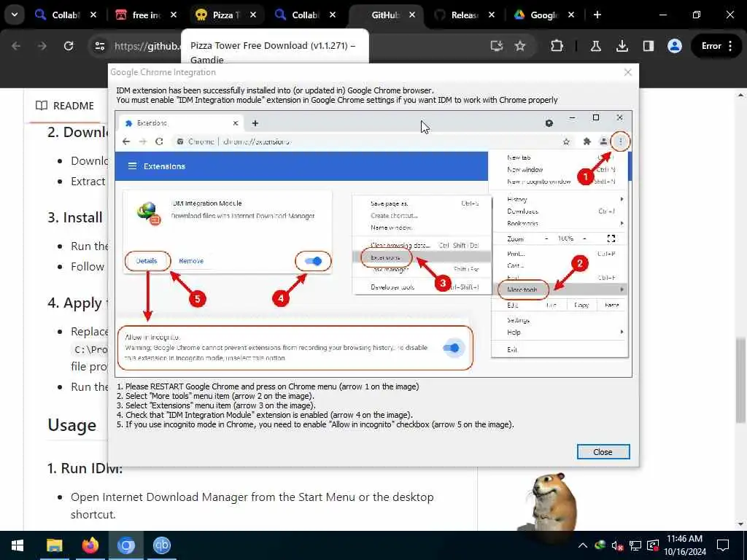The height and width of the screenshot is (560, 747).
Task: Click the install app icon in address bar
Action: [497, 46]
